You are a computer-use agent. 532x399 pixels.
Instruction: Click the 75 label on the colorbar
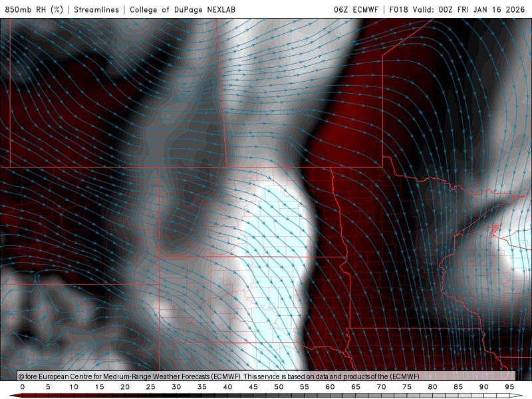[407, 387]
